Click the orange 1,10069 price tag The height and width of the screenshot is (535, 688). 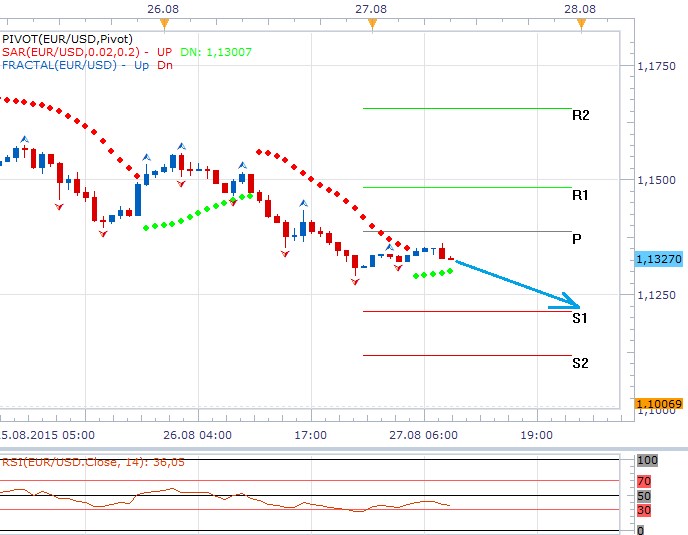[658, 403]
